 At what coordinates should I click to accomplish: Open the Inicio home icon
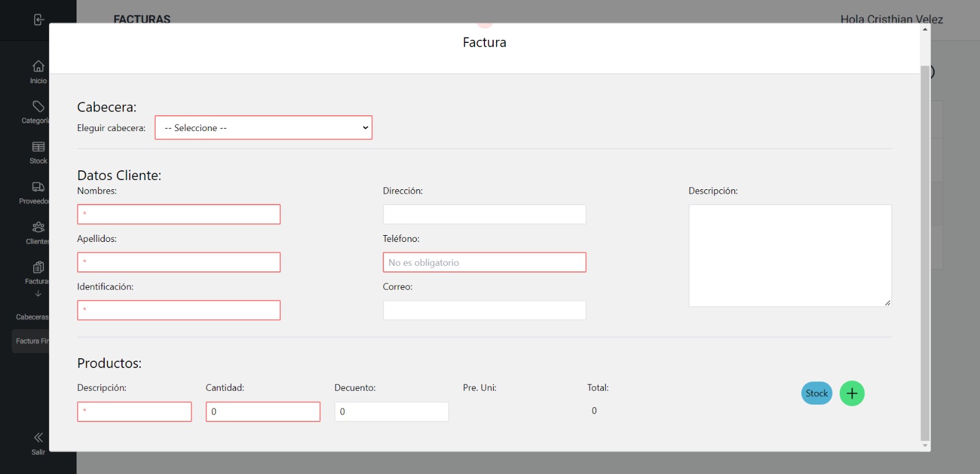[x=38, y=66]
